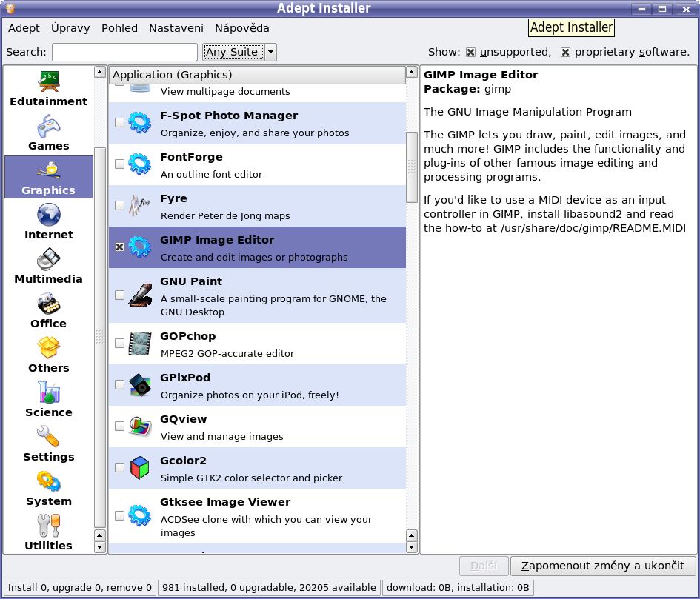This screenshot has height=599, width=700.
Task: Select the Graphics category icon
Action: point(49,170)
